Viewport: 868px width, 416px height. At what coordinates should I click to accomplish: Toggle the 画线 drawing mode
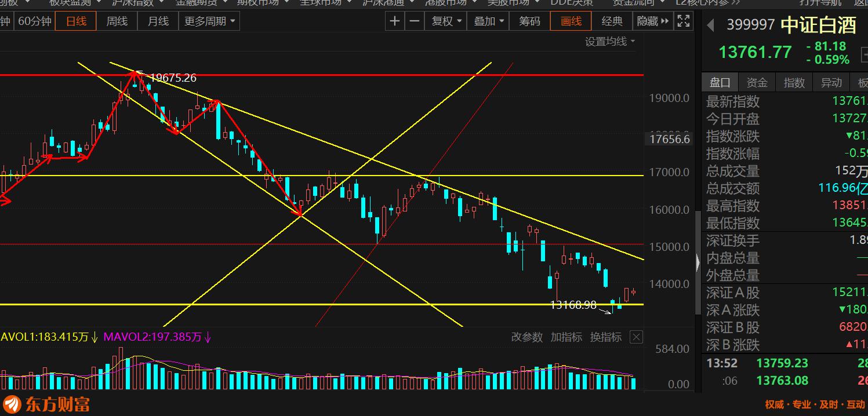click(571, 21)
